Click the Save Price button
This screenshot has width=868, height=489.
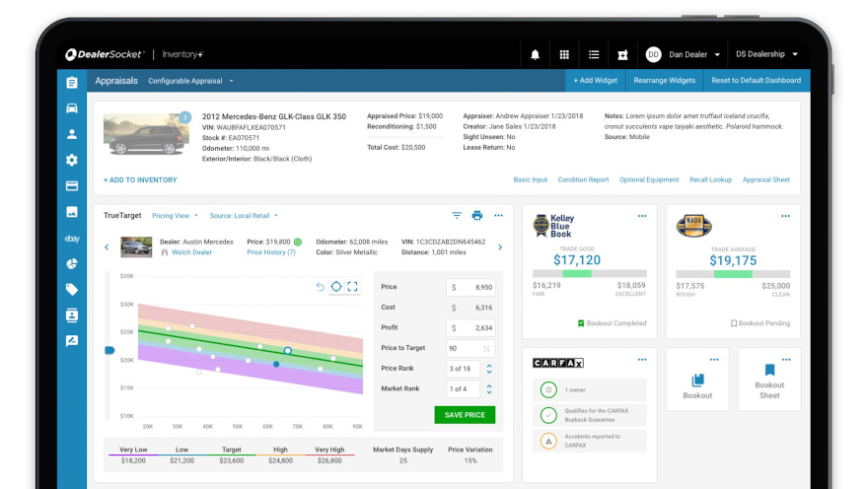coord(465,415)
